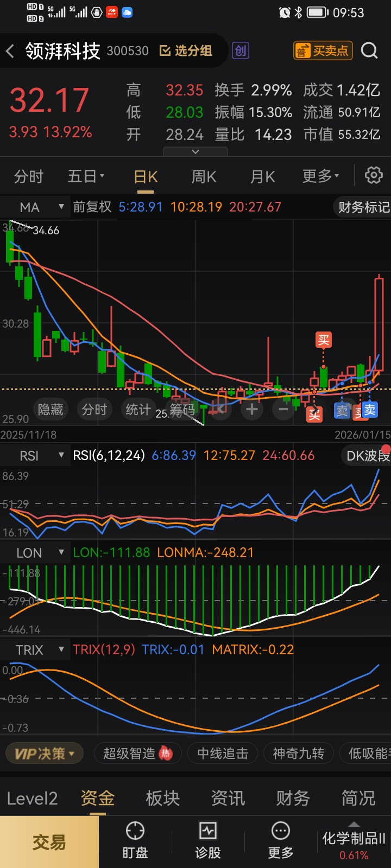
Task: Tap the 买卖点 buy-sell points button
Action: [x=323, y=51]
